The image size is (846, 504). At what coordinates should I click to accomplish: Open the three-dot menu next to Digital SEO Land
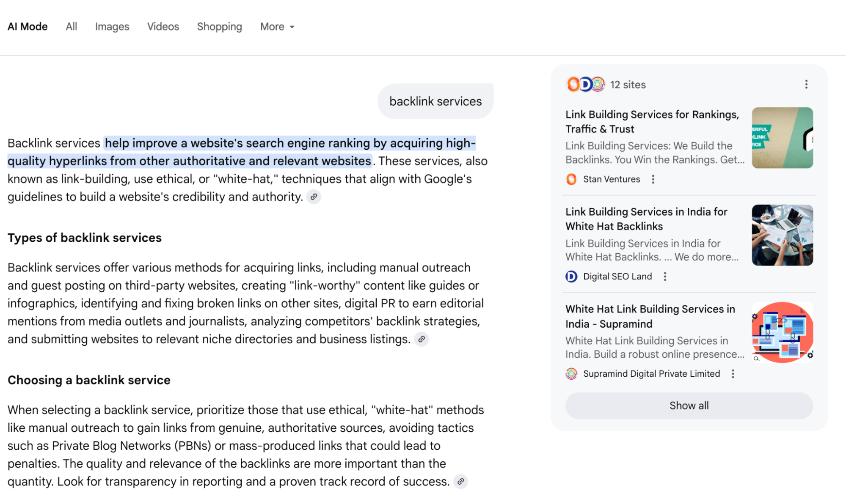point(665,277)
